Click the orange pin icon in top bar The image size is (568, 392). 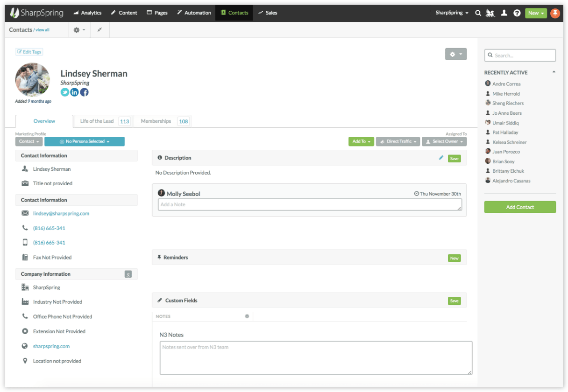pos(555,13)
